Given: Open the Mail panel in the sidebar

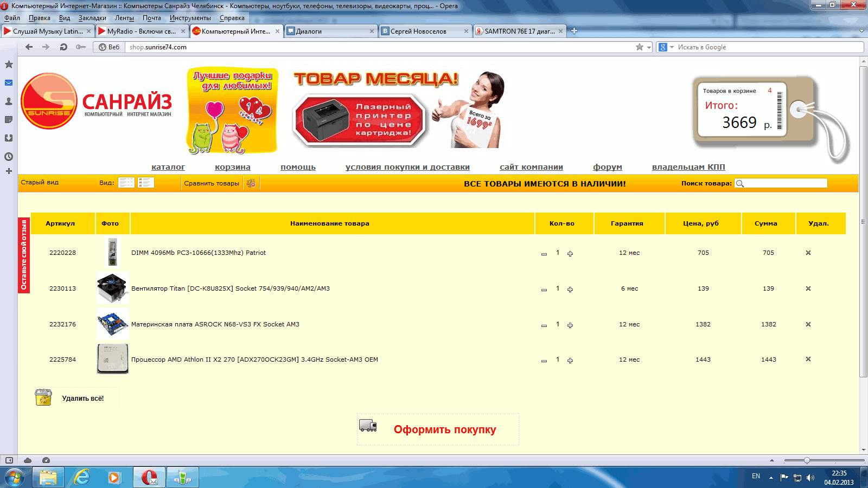Looking at the screenshot, I should point(9,83).
